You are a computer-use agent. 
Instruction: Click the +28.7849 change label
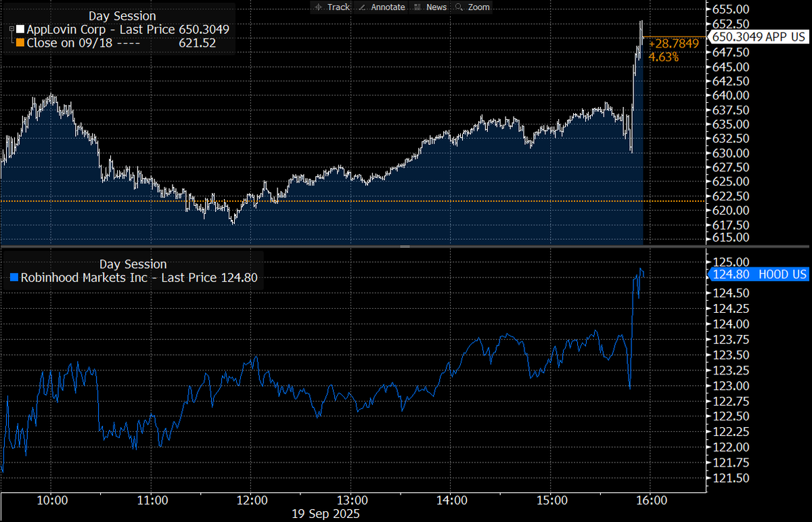click(x=674, y=44)
